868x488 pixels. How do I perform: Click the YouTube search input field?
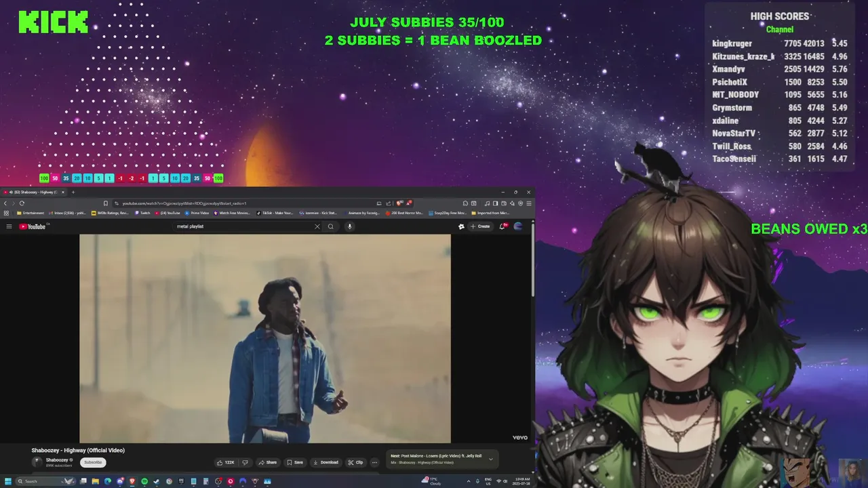[244, 226]
